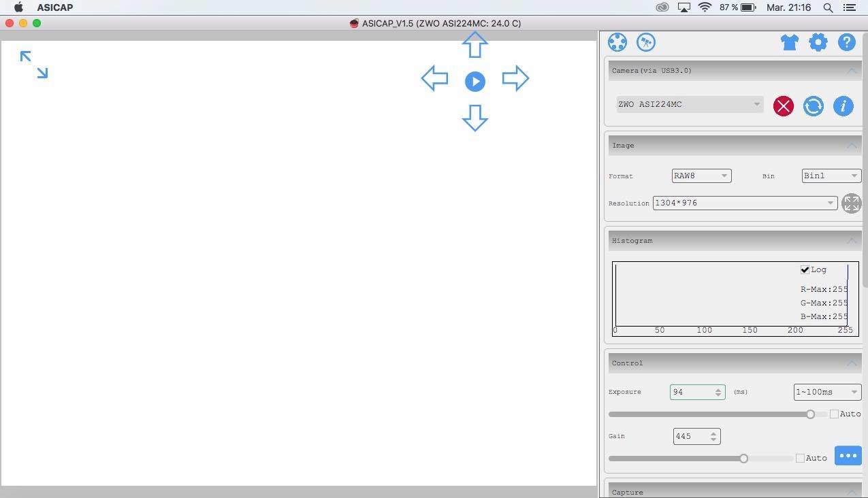Open the telescope mount icon
868x498 pixels.
click(x=645, y=42)
